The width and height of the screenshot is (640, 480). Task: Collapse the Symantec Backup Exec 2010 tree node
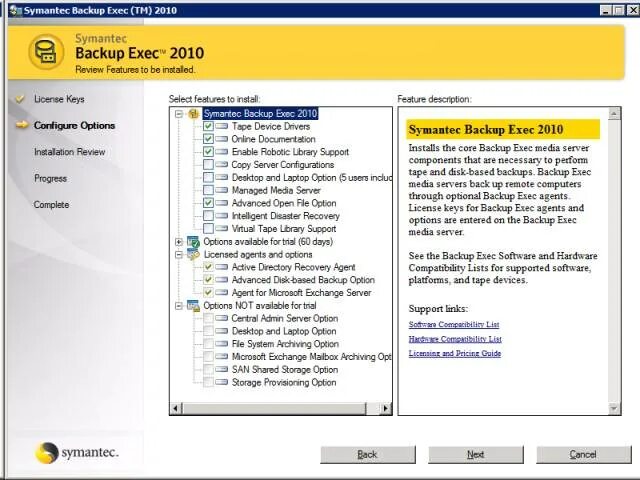178,113
